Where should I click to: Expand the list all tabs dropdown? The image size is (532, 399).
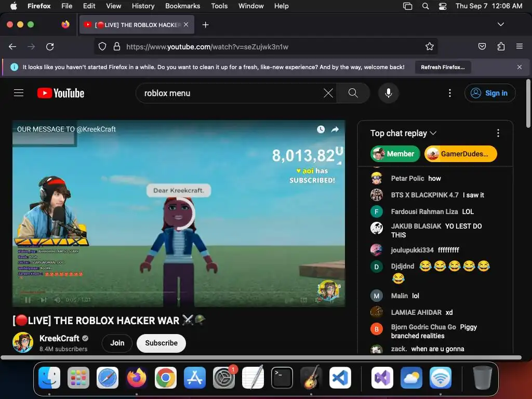[501, 24]
